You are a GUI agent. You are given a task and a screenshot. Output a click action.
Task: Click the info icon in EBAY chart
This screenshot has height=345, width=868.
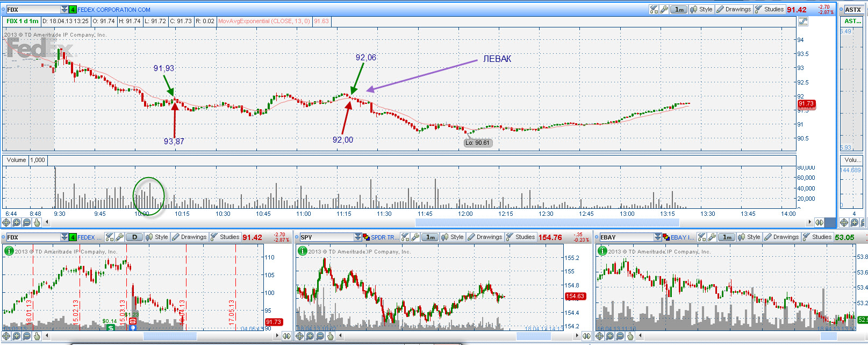(602, 251)
